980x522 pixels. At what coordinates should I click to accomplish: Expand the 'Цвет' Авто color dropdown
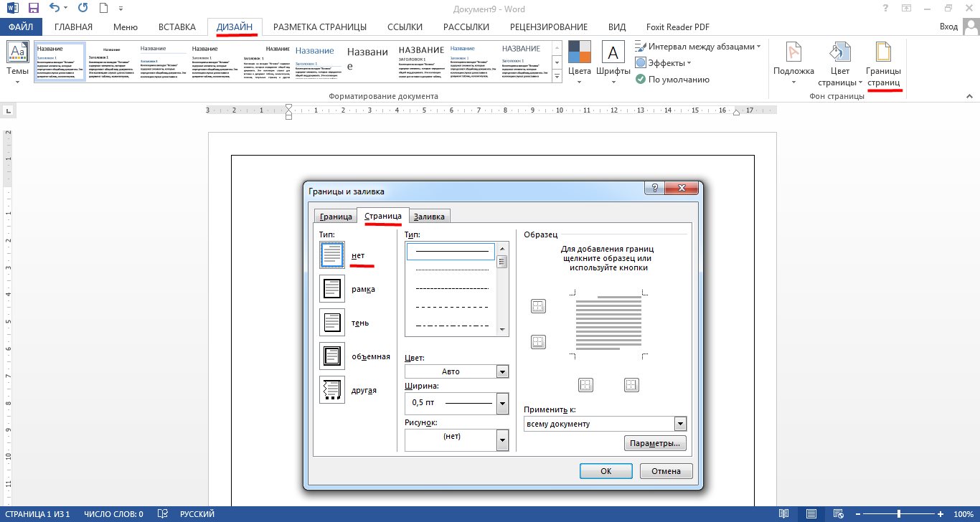[x=502, y=371]
